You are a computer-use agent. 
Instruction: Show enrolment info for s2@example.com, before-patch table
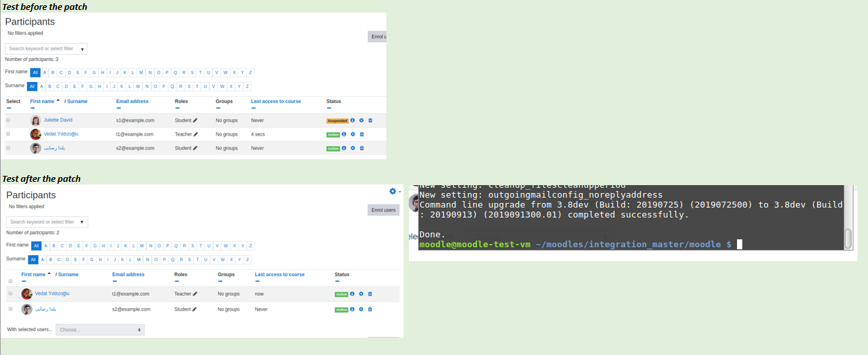(344, 148)
